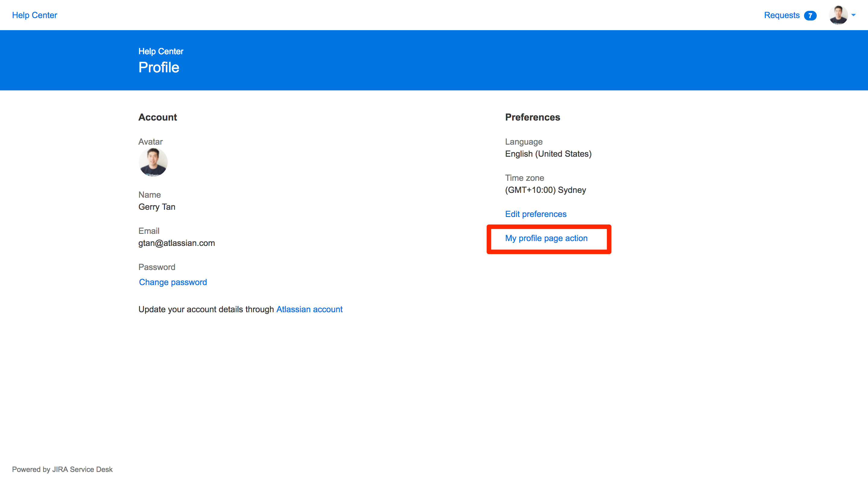Click the Avatar field label
The width and height of the screenshot is (868, 484).
click(150, 141)
